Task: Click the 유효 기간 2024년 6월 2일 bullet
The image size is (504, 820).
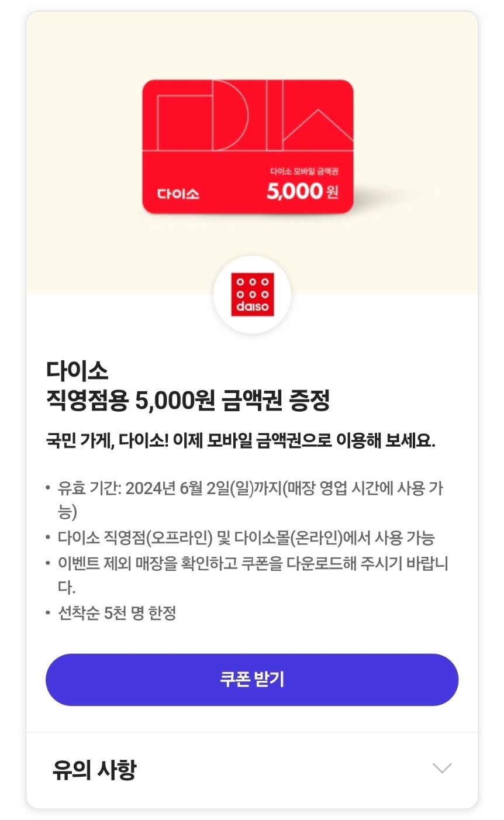Action: 247,500
